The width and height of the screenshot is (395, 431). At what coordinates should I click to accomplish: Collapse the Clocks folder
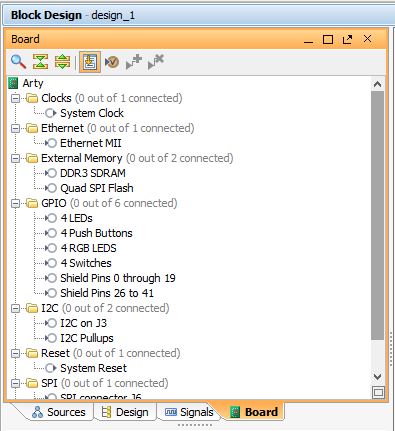(x=15, y=98)
